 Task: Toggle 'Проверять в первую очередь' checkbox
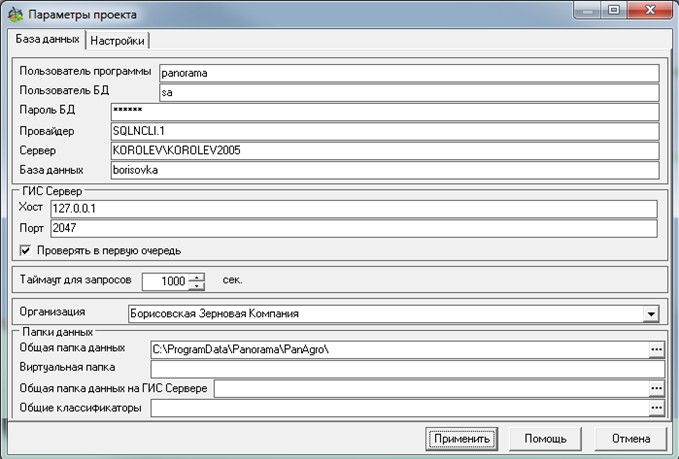click(x=25, y=249)
